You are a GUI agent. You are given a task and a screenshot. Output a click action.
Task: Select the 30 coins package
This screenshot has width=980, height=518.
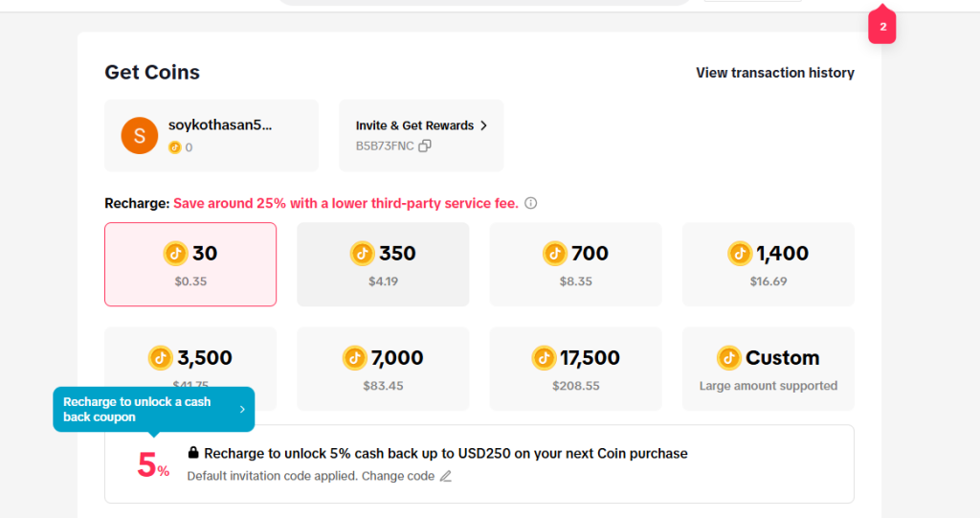(x=190, y=264)
